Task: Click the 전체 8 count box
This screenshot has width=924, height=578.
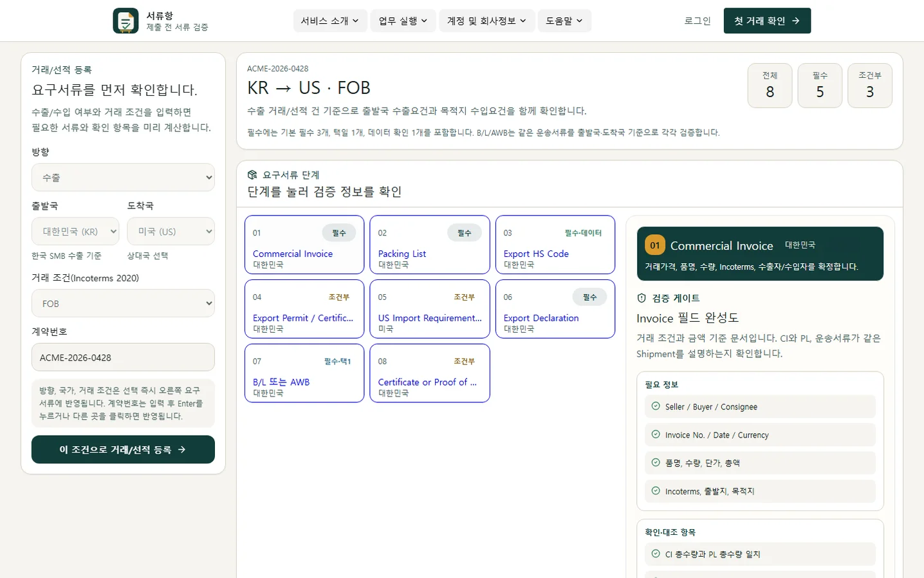Action: click(770, 86)
